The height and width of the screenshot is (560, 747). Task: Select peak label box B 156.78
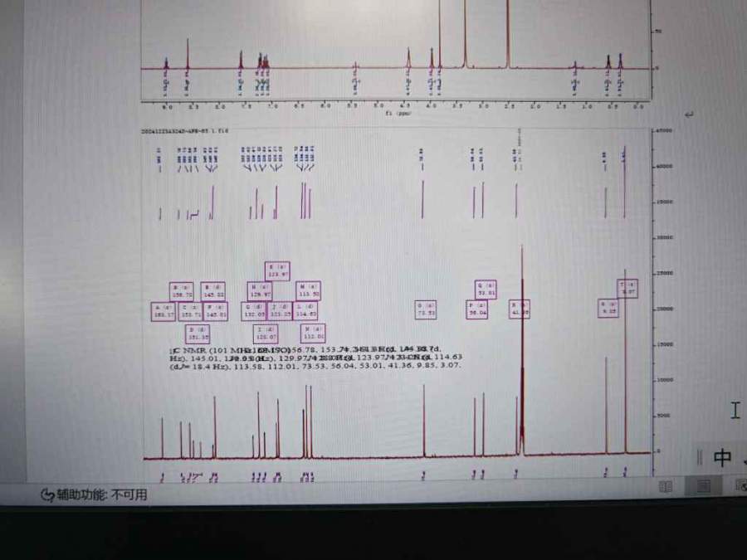[x=181, y=291]
